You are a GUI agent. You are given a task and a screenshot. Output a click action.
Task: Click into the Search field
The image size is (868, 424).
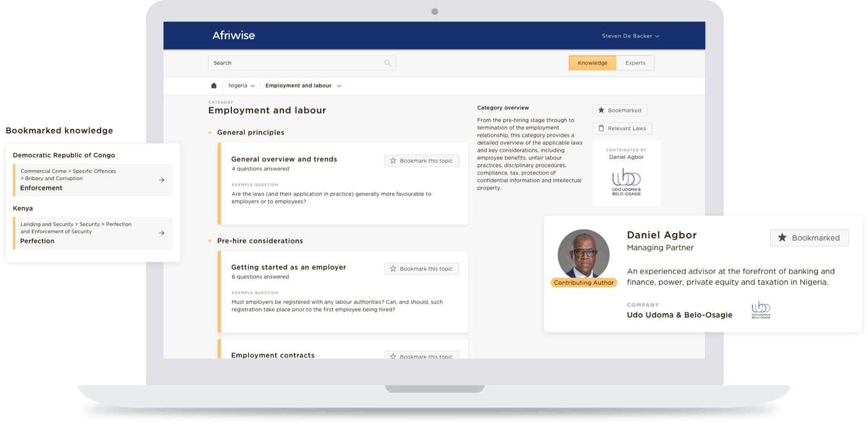pyautogui.click(x=302, y=63)
